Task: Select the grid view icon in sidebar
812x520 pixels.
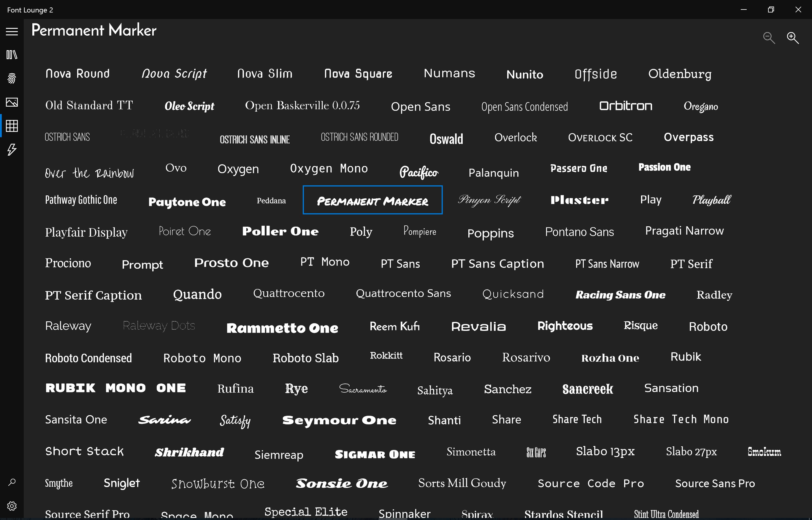Action: pos(12,126)
